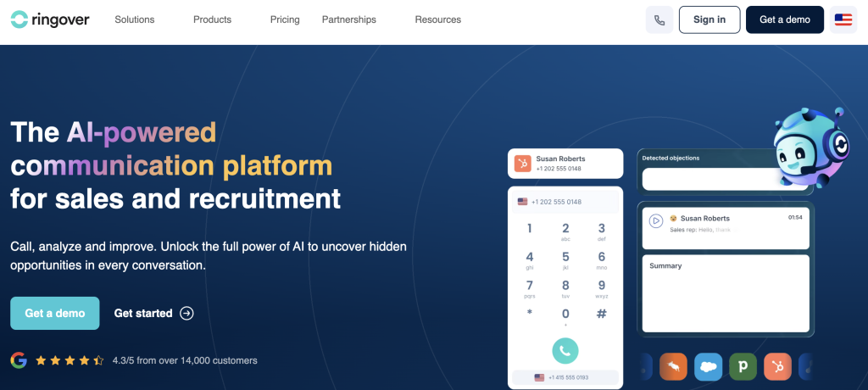
Task: Tap dialpad key 2 abc
Action: pos(565,232)
